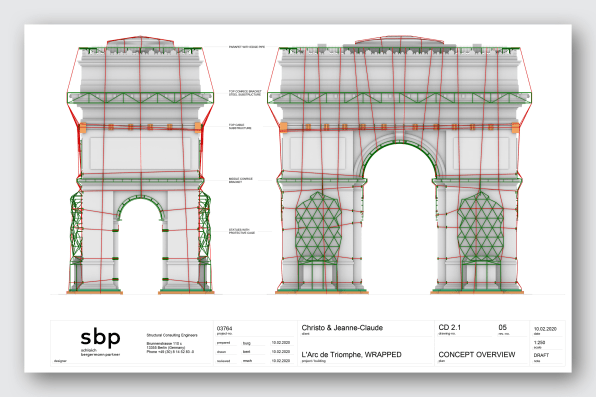
Task: Click the date in the 'prepared' row
Action: 281,343
